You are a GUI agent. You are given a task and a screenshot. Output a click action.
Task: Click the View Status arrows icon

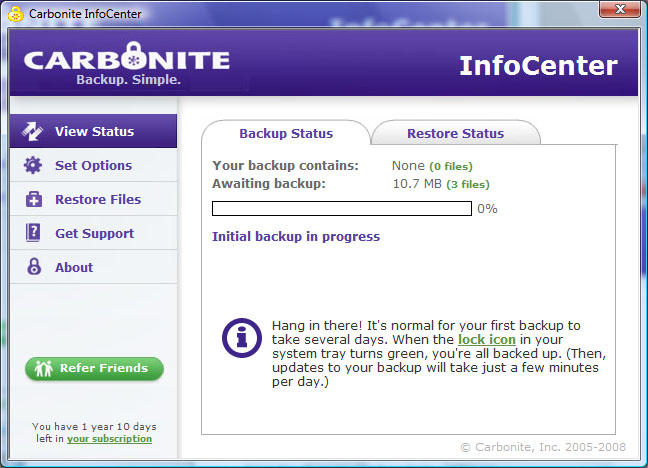point(32,131)
